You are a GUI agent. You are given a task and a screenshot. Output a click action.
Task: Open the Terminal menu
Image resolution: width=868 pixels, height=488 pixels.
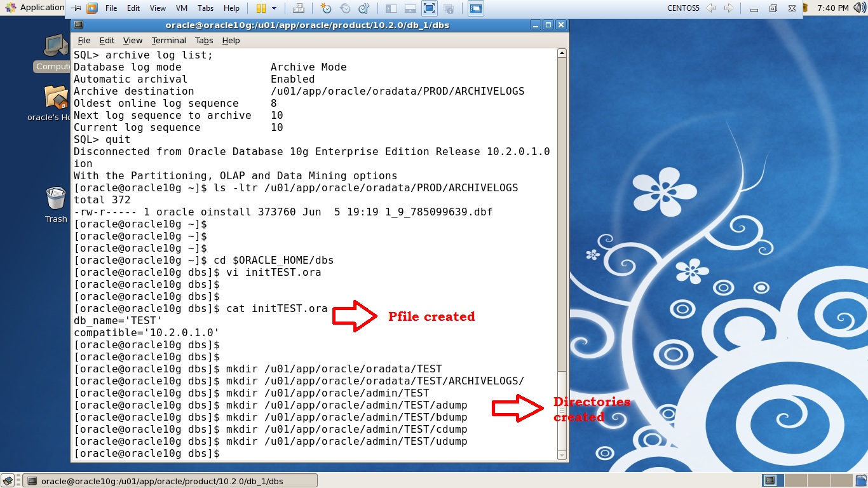coord(169,40)
